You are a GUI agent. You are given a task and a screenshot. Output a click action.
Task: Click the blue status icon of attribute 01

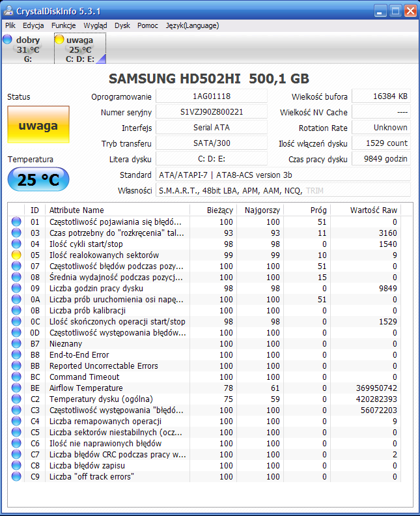(16, 222)
